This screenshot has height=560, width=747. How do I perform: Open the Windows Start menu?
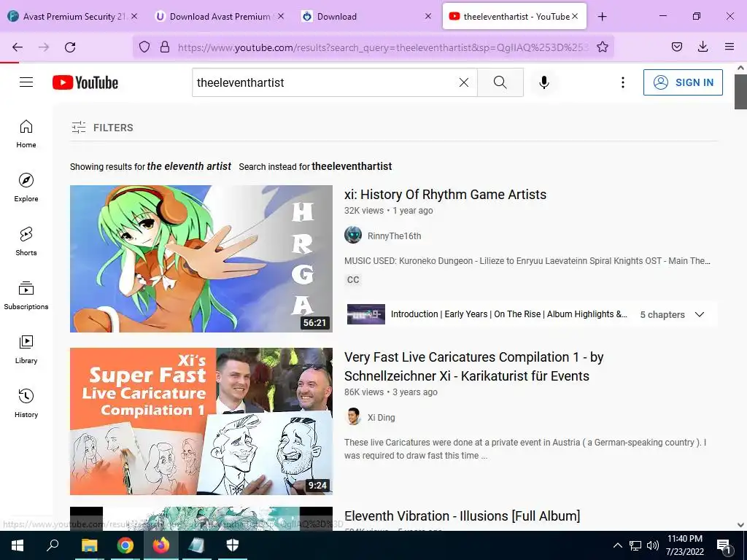[x=18, y=545]
